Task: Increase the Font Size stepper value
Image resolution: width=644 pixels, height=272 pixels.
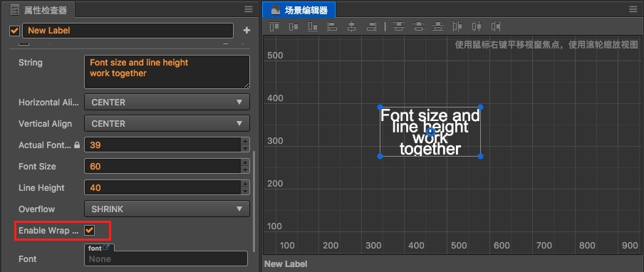Action: click(245, 163)
